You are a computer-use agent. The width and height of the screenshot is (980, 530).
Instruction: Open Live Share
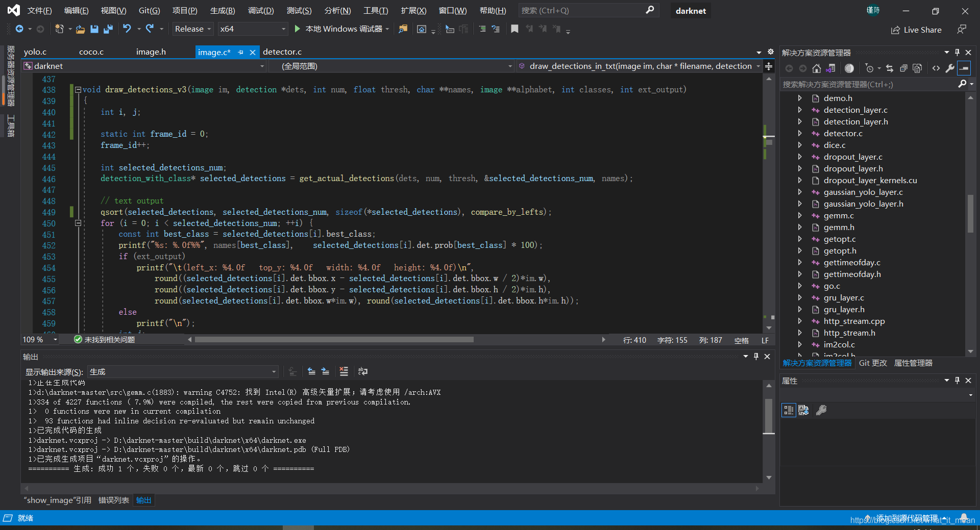pyautogui.click(x=916, y=30)
